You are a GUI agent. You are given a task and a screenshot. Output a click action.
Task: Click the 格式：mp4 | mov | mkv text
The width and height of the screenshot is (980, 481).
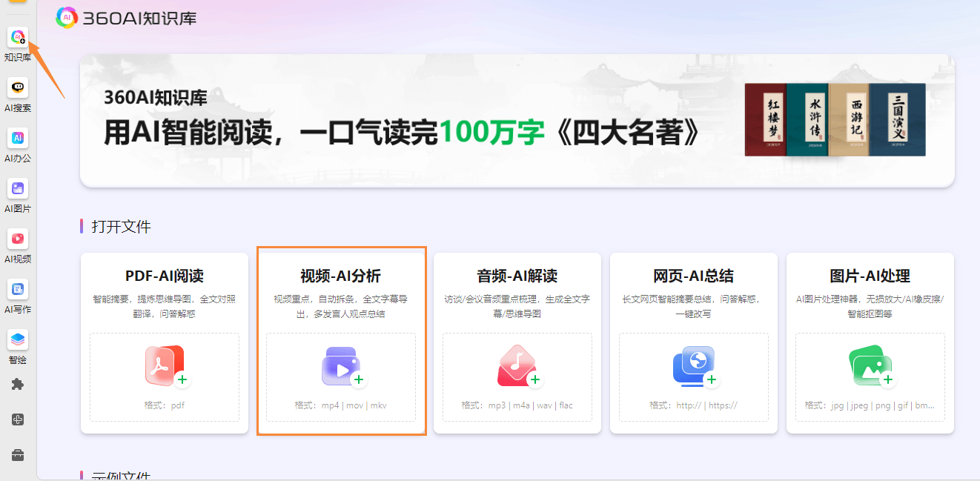(341, 405)
